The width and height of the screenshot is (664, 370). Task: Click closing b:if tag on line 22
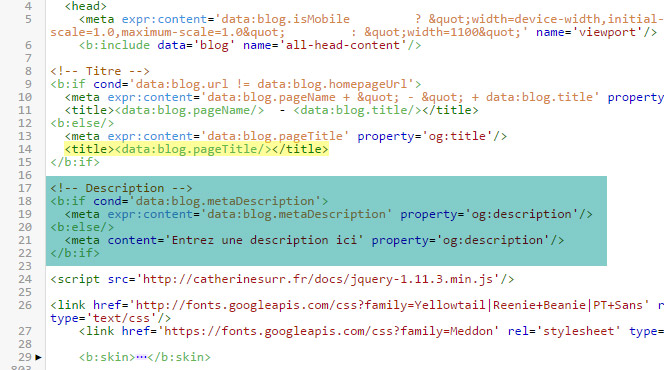point(75,253)
